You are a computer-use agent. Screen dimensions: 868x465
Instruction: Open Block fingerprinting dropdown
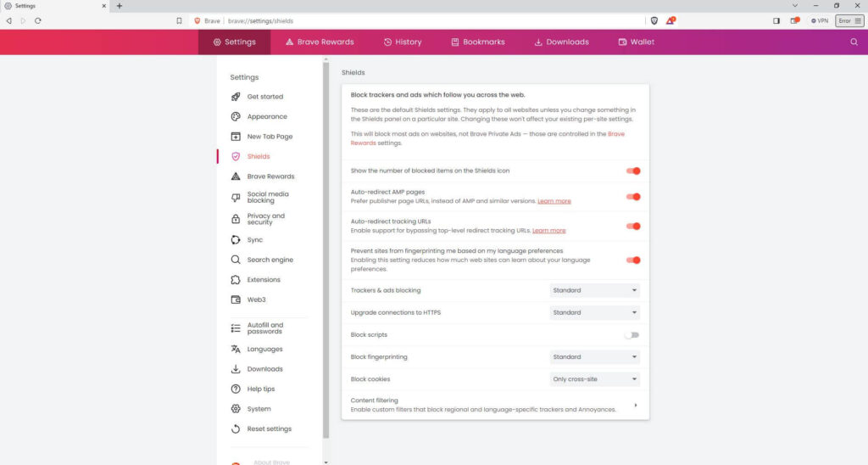pos(594,357)
